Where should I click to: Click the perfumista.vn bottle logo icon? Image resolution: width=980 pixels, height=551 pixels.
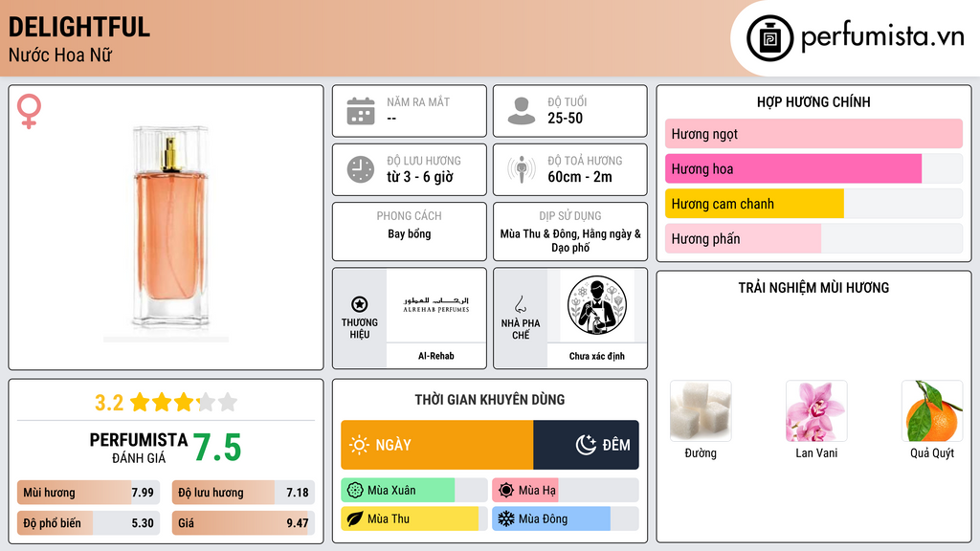769,38
